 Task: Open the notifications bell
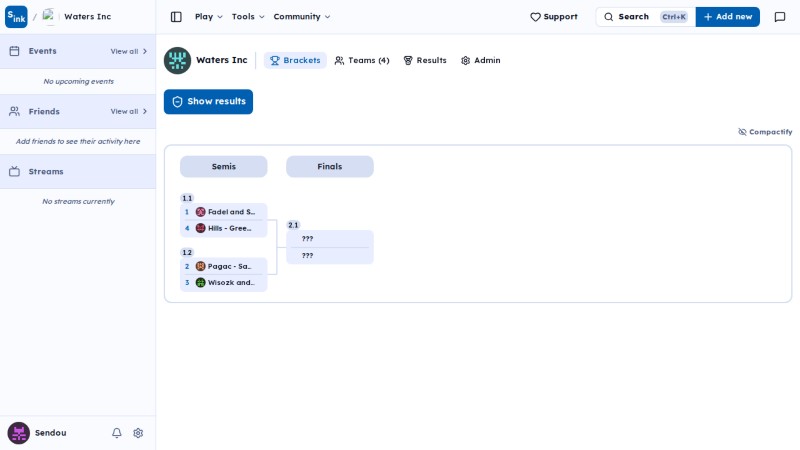tap(117, 433)
